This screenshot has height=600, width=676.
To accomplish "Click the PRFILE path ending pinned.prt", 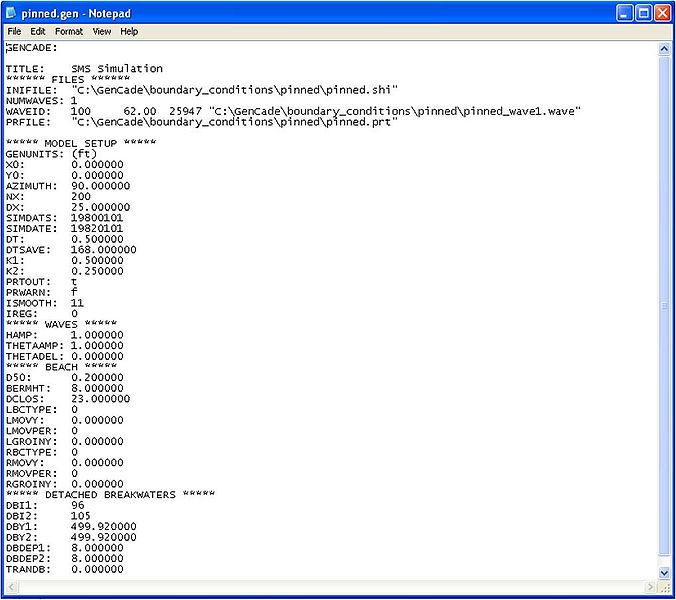I will [x=235, y=122].
